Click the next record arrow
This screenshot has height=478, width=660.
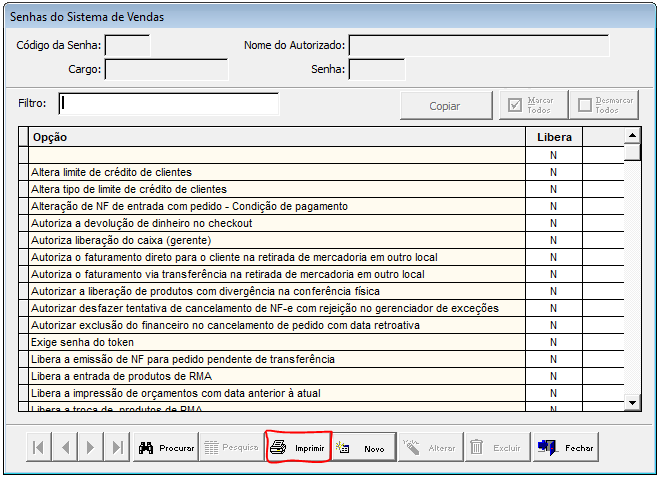[x=92, y=447]
